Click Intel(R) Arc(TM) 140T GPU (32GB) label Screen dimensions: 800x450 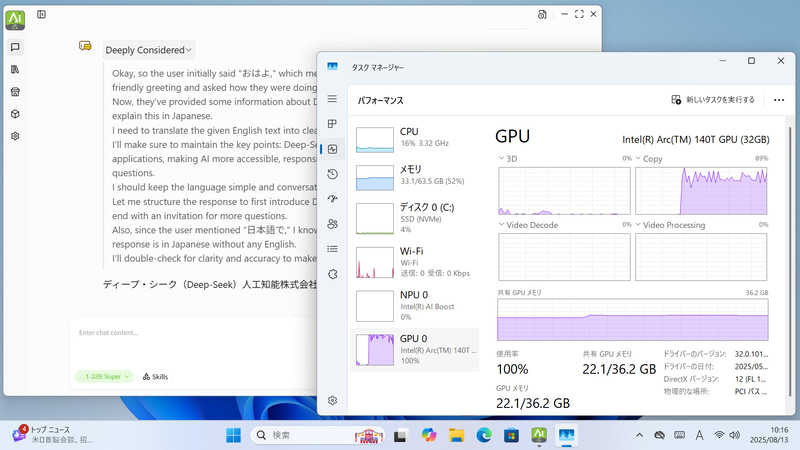tap(695, 139)
